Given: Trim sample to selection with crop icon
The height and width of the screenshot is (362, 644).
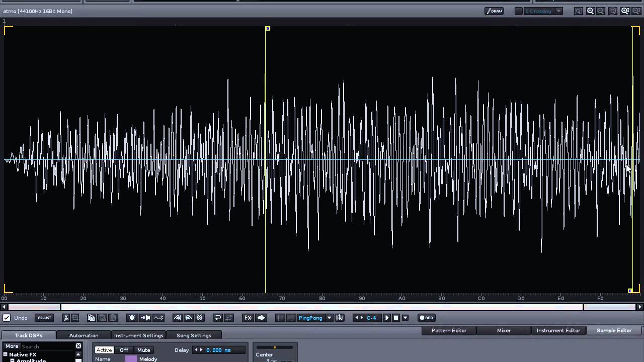Looking at the screenshot, I should (75, 318).
